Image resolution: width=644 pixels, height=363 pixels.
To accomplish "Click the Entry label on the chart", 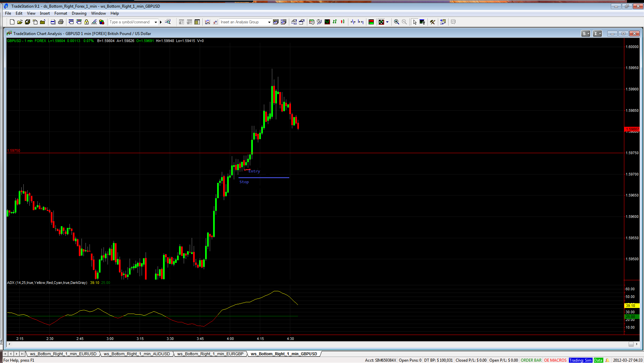I will [x=254, y=171].
